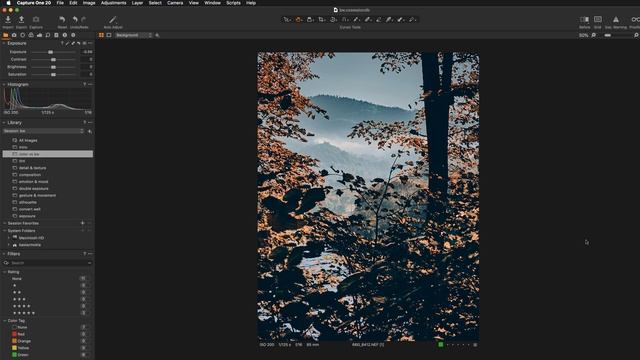Open the Layer menu
The image size is (640, 360).
137,3
